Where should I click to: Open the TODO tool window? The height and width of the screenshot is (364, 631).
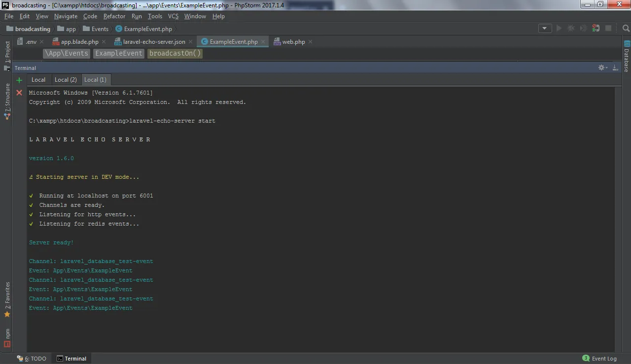click(x=32, y=359)
